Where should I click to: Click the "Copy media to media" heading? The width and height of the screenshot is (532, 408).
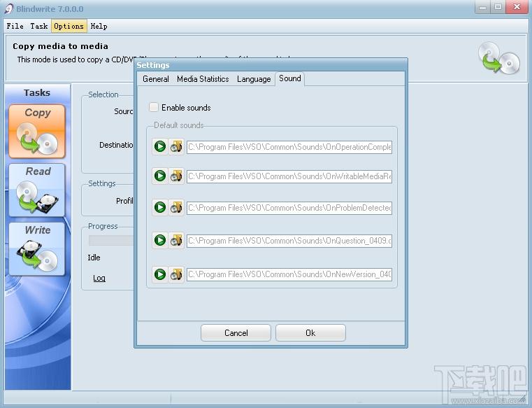[60, 46]
